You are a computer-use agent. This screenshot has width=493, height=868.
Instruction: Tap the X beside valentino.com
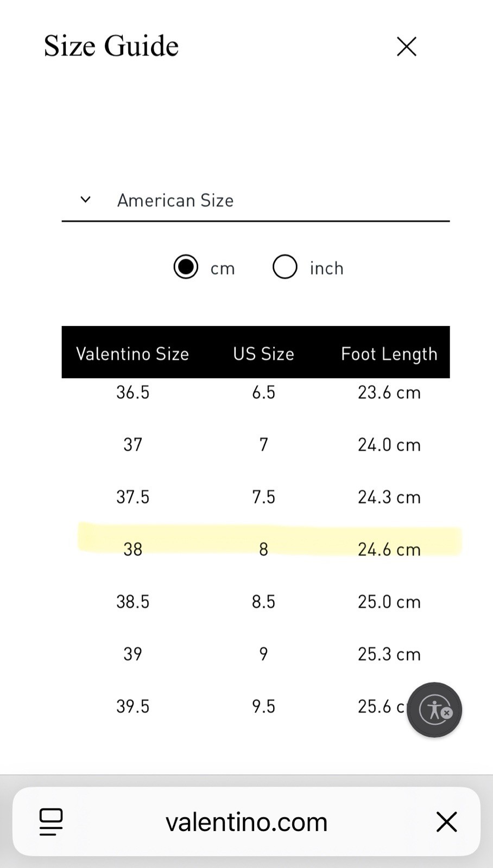(446, 822)
